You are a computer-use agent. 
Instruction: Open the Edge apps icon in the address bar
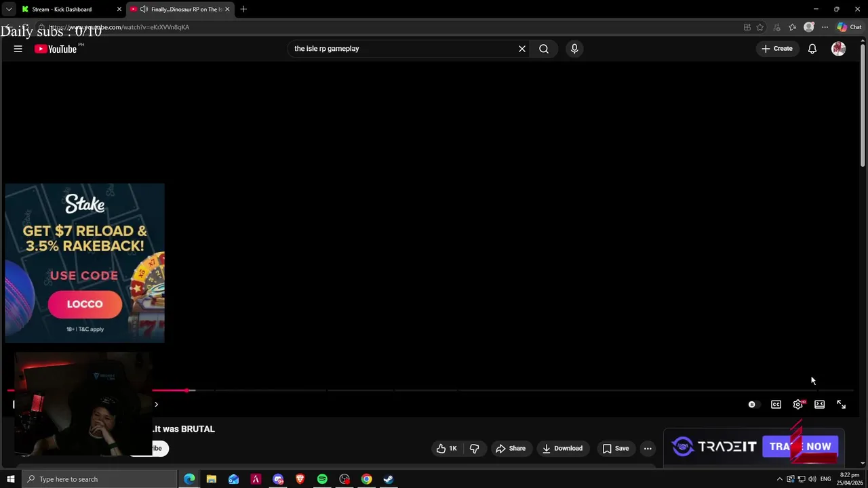747,27
